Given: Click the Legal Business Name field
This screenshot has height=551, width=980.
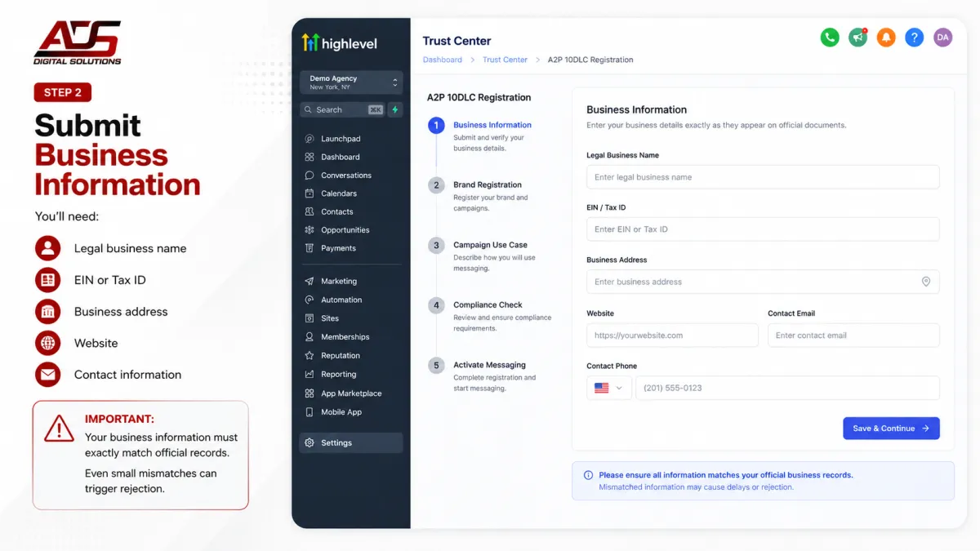Looking at the screenshot, I should click(x=763, y=177).
